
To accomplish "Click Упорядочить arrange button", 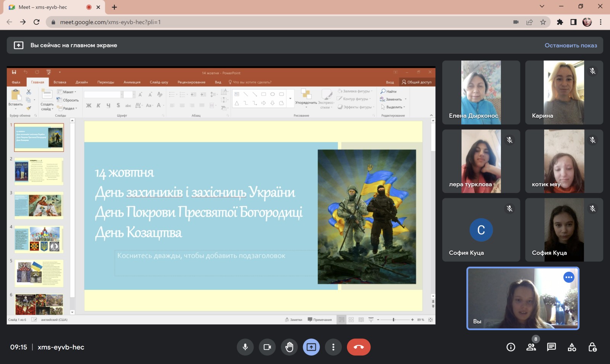I will (306, 98).
